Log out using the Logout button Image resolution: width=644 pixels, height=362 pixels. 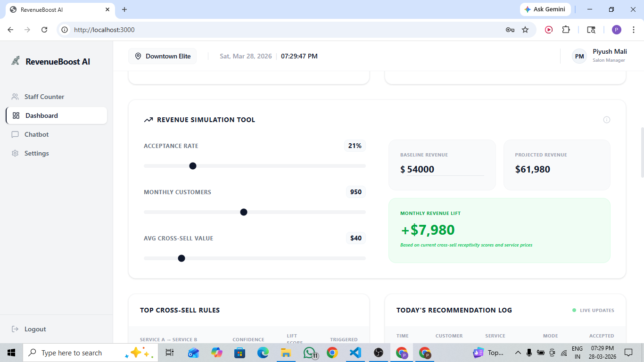tap(29, 329)
